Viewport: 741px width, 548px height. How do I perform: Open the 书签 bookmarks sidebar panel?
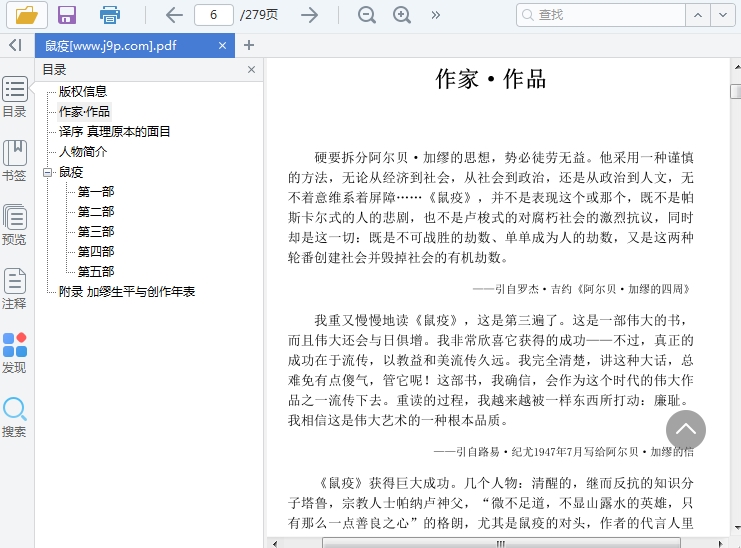[15, 161]
